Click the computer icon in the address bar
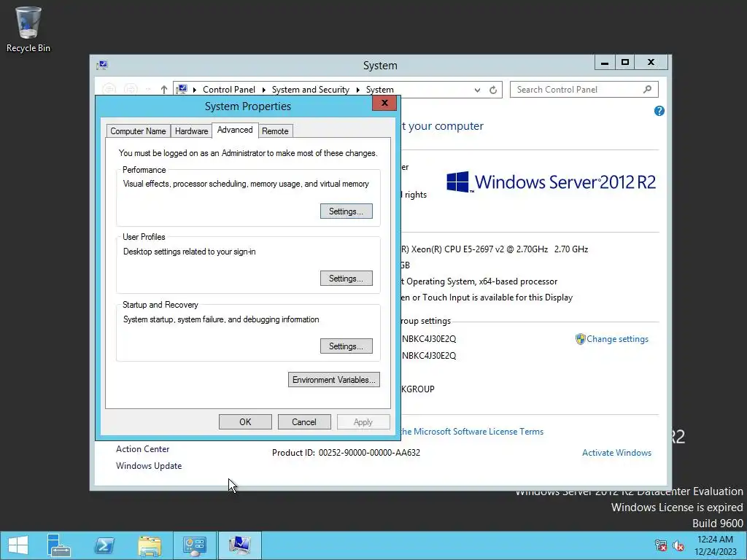The image size is (747, 560). pos(182,89)
